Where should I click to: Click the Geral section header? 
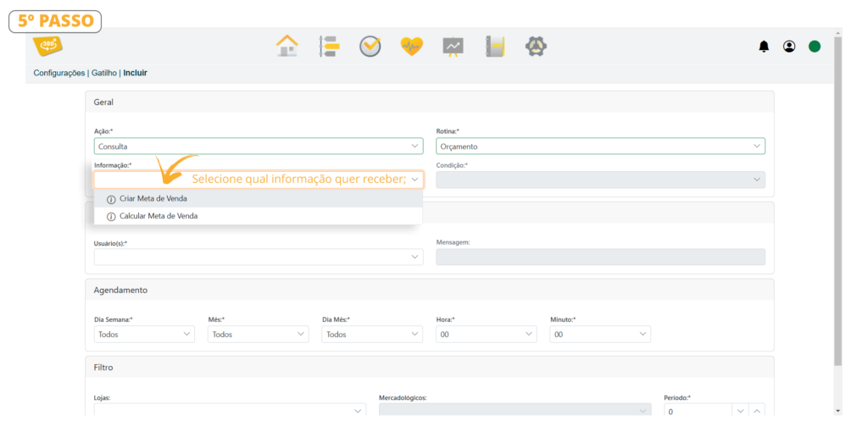point(430,102)
